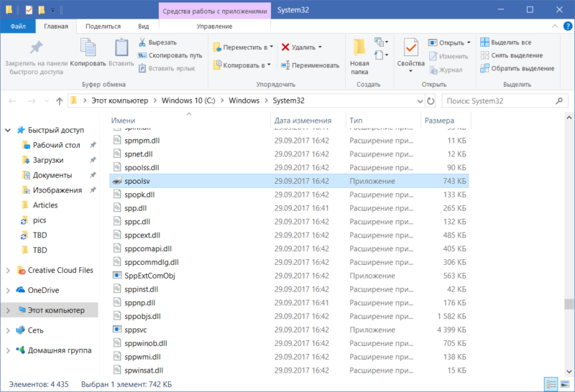575x392 pixels.
Task: Create Новая папка
Action: pyautogui.click(x=359, y=57)
